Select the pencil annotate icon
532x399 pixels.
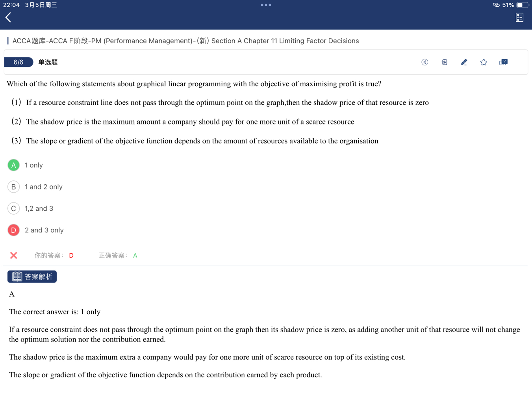464,62
